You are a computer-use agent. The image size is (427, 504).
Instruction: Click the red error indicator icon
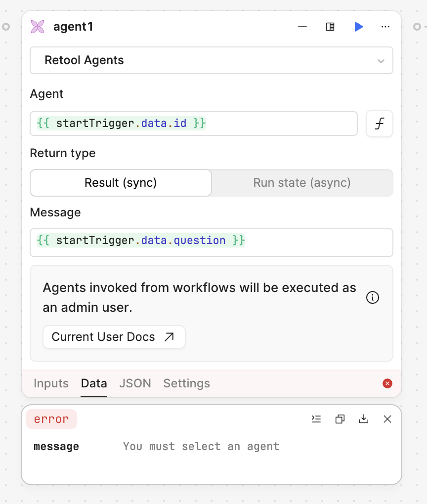[x=387, y=383]
